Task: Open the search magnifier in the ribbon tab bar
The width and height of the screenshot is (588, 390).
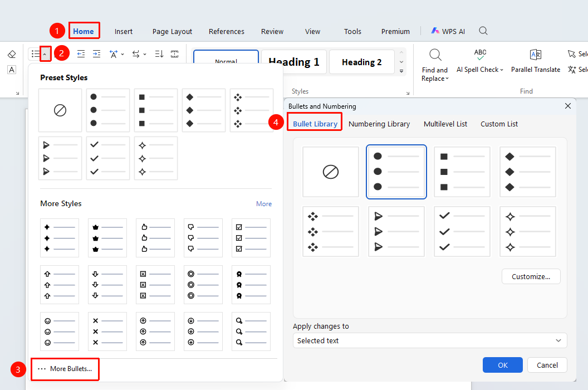Action: [x=483, y=31]
